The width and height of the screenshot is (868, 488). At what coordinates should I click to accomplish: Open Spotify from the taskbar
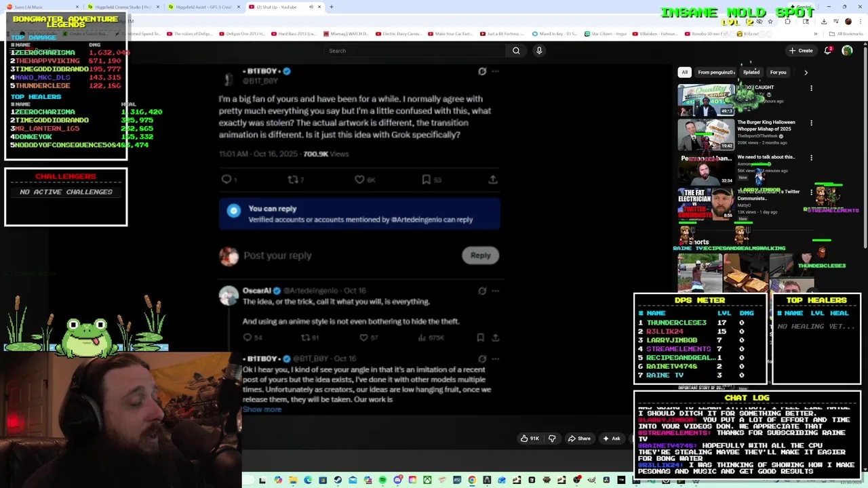pos(382,481)
